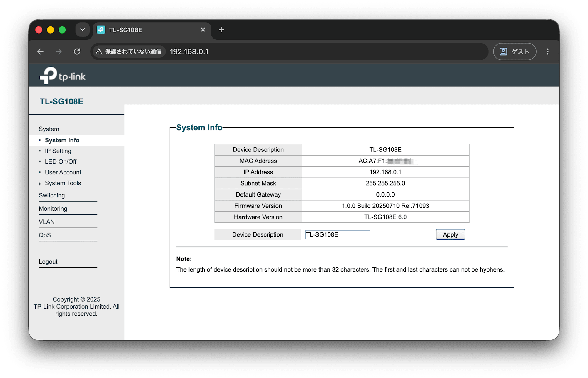
Task: Click the macOS green zoom window button
Action: (62, 30)
